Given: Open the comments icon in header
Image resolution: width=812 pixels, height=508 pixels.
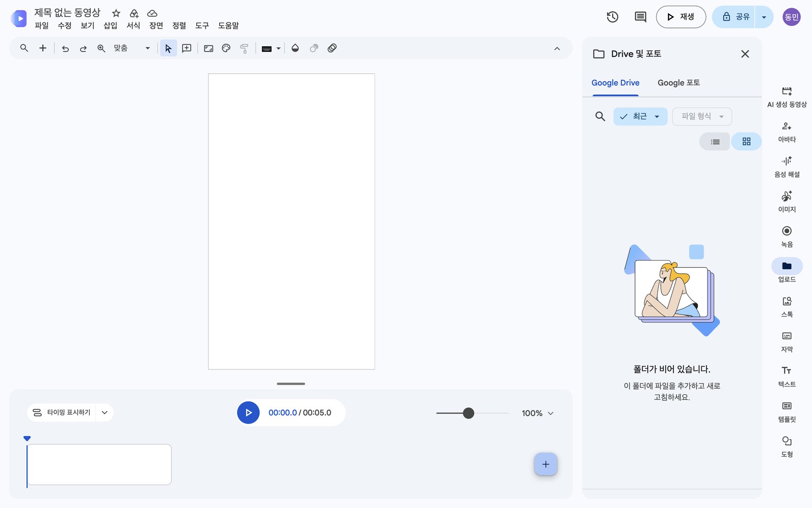Looking at the screenshot, I should [640, 17].
